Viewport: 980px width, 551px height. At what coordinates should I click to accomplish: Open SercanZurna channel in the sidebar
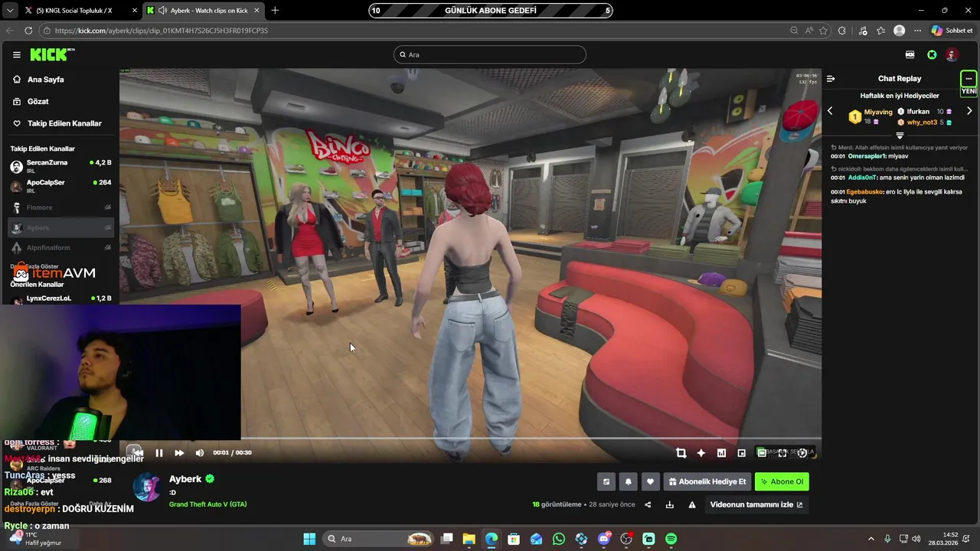tap(60, 166)
